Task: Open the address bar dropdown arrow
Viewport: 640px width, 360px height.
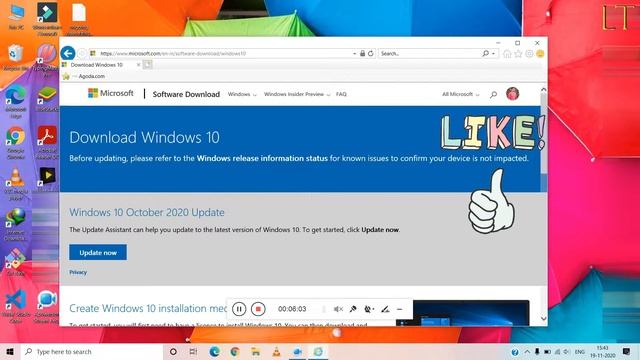Action: tap(354, 53)
